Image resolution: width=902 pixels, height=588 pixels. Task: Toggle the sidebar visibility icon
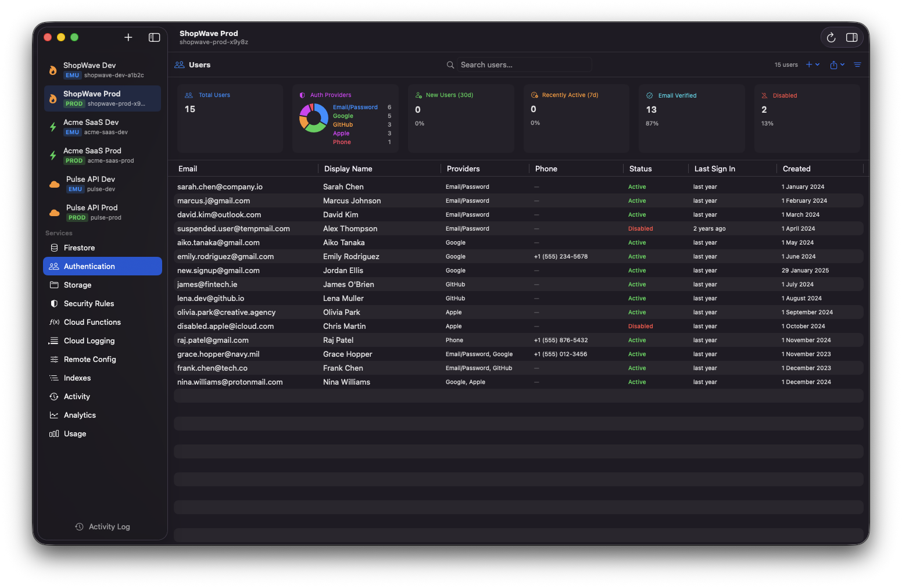[x=154, y=37]
